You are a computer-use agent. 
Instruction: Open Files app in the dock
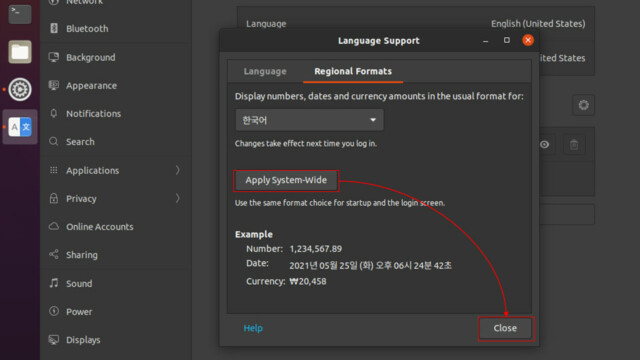20,52
